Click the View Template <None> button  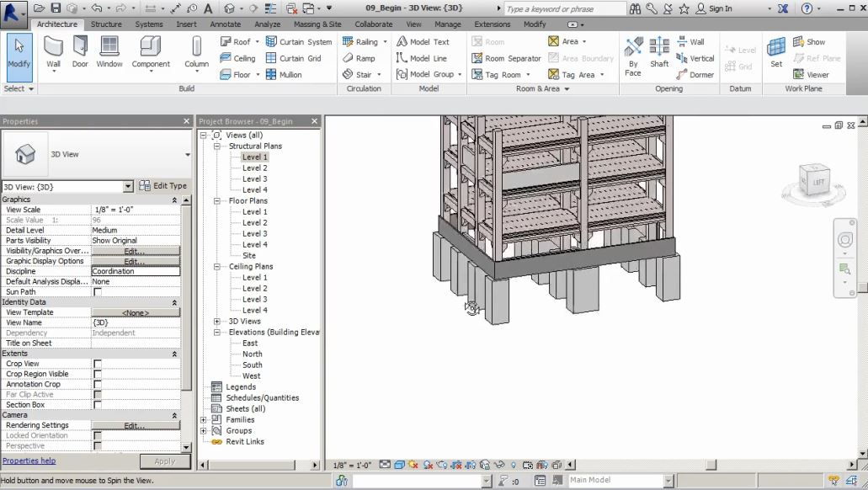tap(136, 313)
